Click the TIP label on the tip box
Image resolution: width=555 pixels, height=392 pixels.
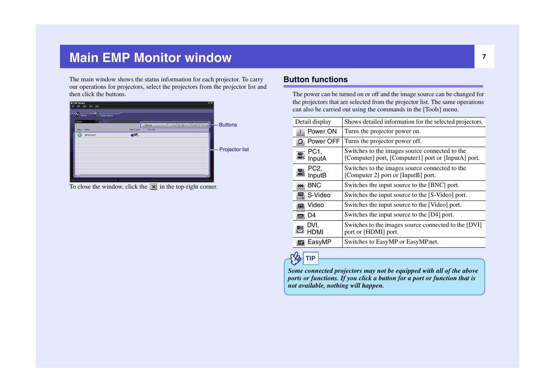pos(311,258)
